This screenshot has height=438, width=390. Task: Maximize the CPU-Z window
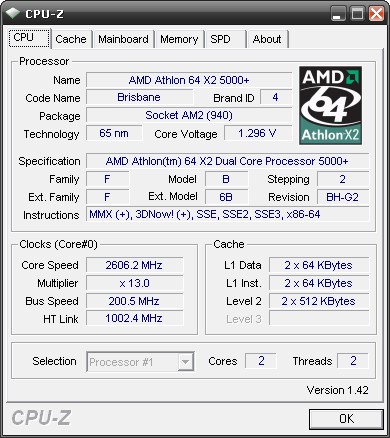click(x=357, y=14)
